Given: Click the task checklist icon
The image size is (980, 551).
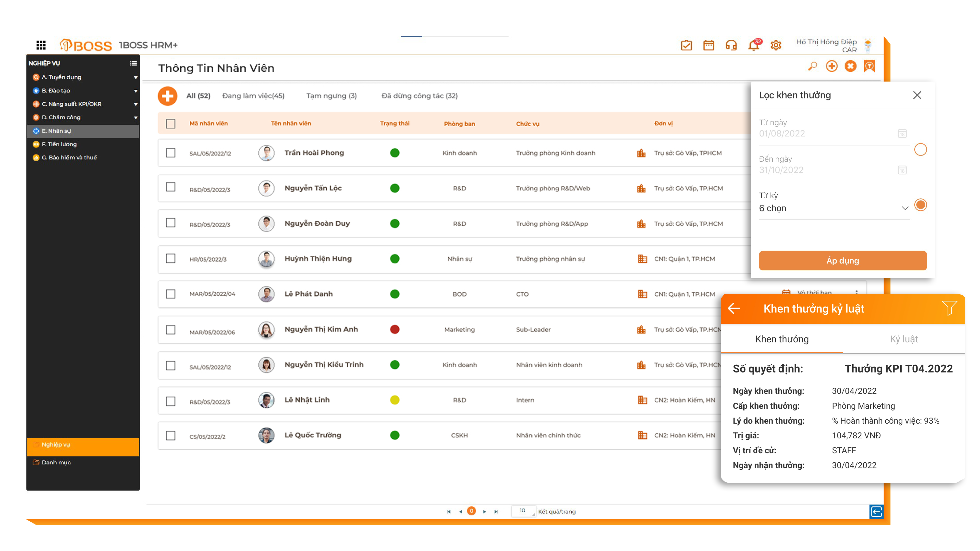Looking at the screenshot, I should point(686,45).
